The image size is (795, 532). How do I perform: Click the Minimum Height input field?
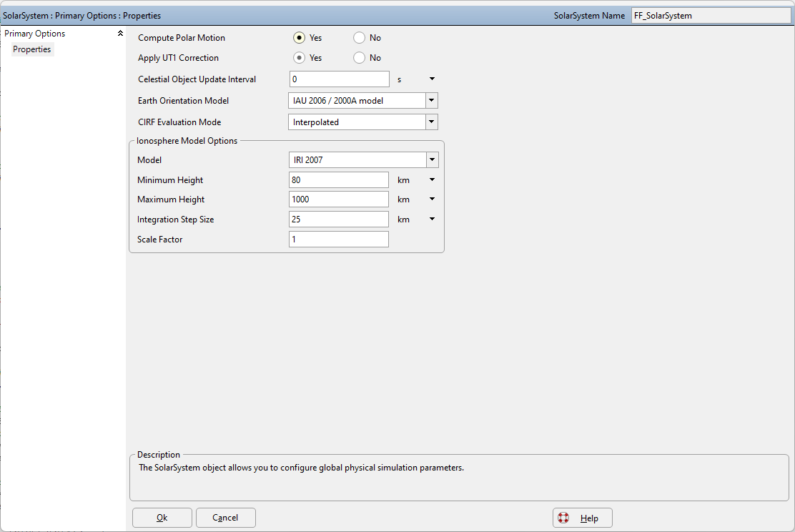[x=339, y=180]
